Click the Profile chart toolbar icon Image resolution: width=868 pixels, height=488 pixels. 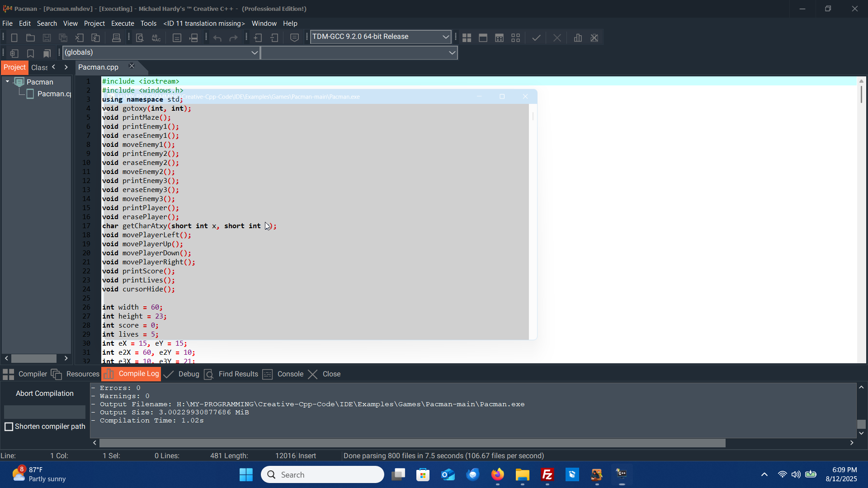tap(578, 38)
